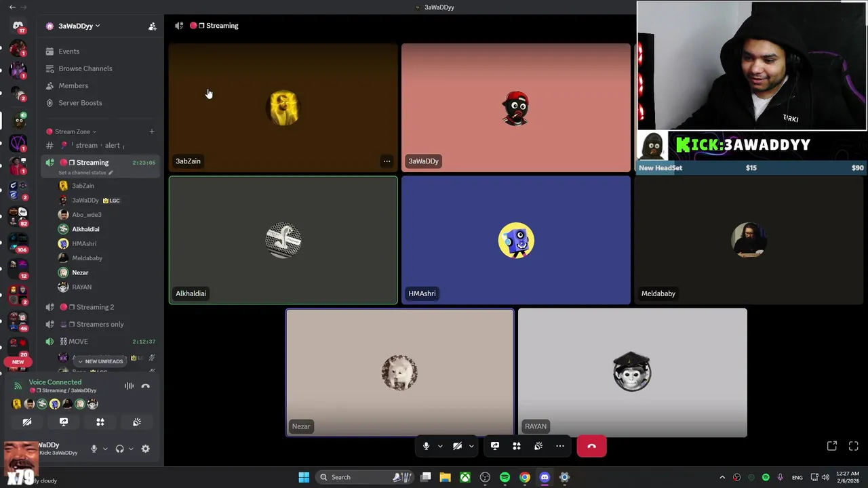Open Events in server sidebar
Screen dimensions: 868x488
(100, 52)
